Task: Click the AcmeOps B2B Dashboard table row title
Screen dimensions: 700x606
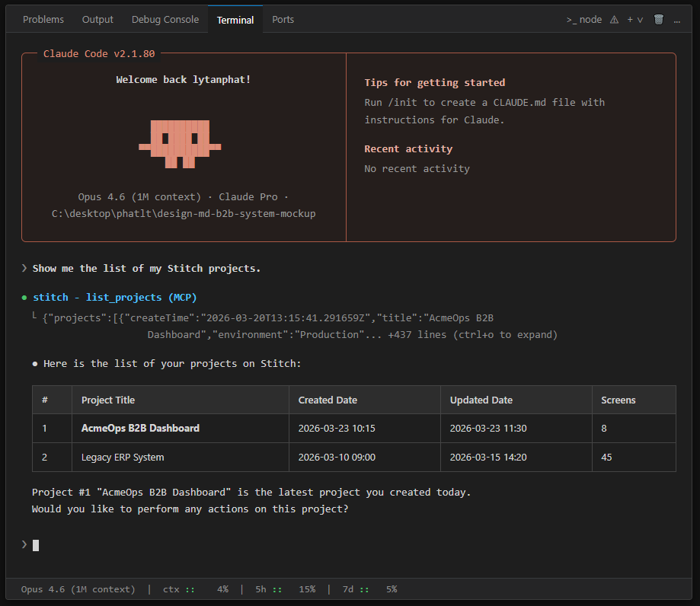Action: 140,429
